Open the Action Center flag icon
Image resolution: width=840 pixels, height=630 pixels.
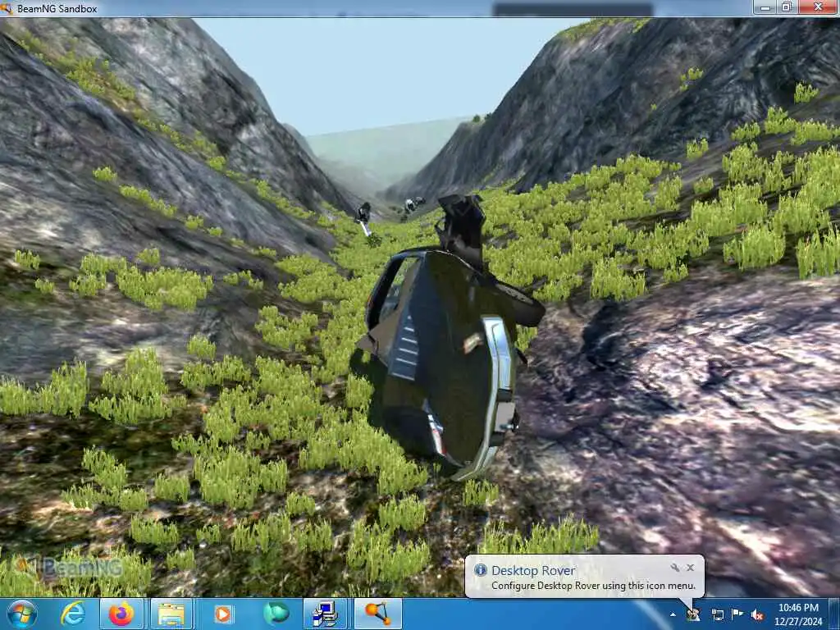point(737,614)
